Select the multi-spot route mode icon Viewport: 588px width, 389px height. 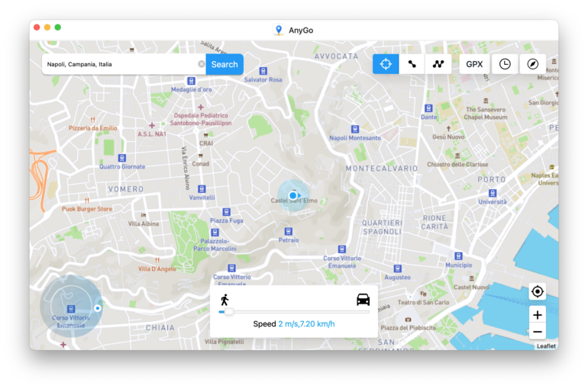(x=438, y=64)
